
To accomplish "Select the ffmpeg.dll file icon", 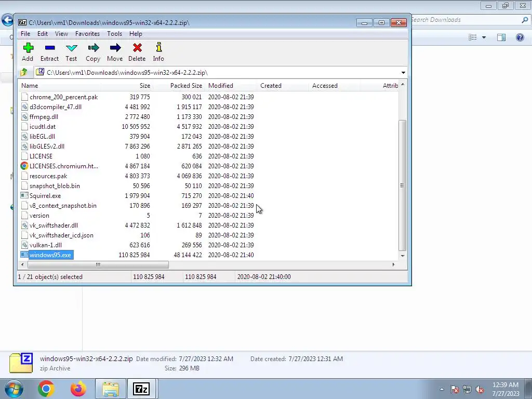I will coord(24,117).
